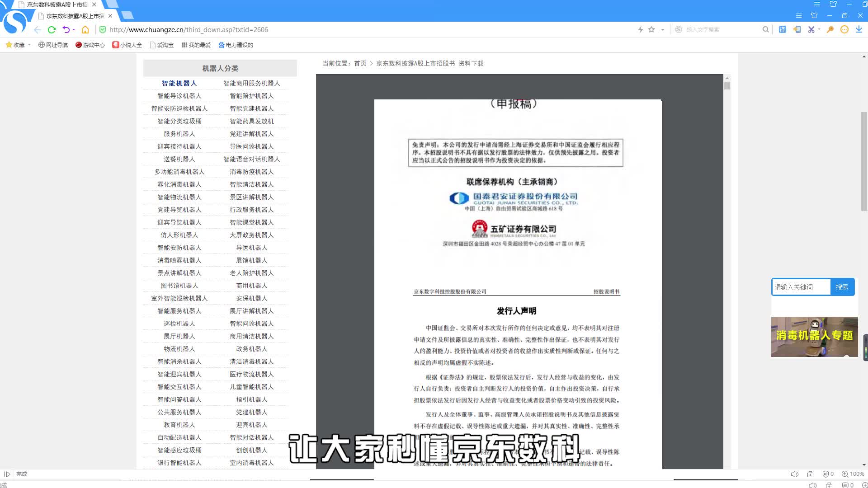Open the 游戏中心 bookmark

pos(90,45)
